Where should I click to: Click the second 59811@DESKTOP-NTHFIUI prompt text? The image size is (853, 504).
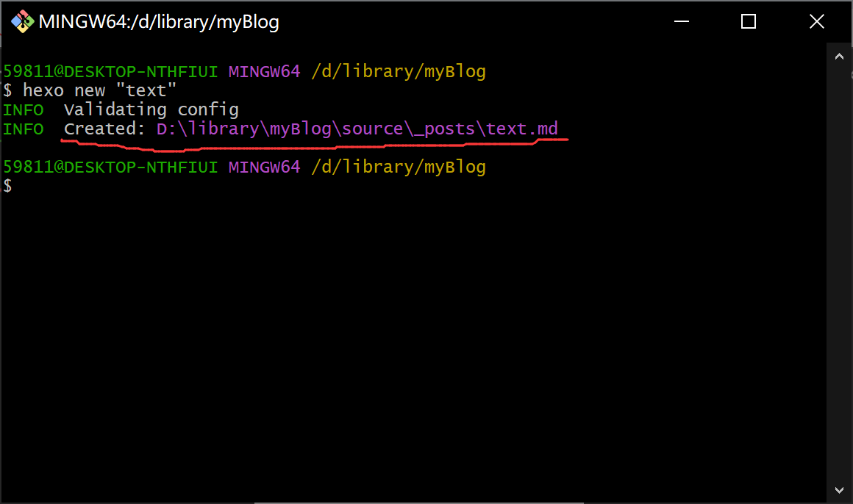pyautogui.click(x=110, y=167)
